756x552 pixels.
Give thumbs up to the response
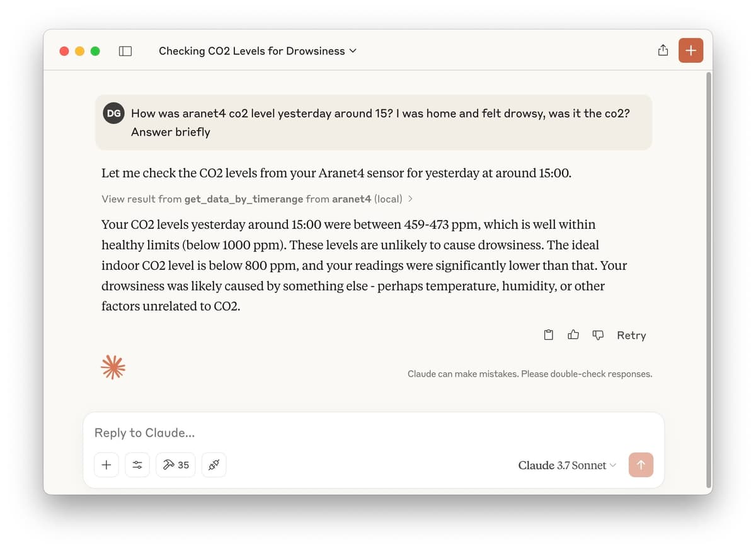click(x=573, y=335)
